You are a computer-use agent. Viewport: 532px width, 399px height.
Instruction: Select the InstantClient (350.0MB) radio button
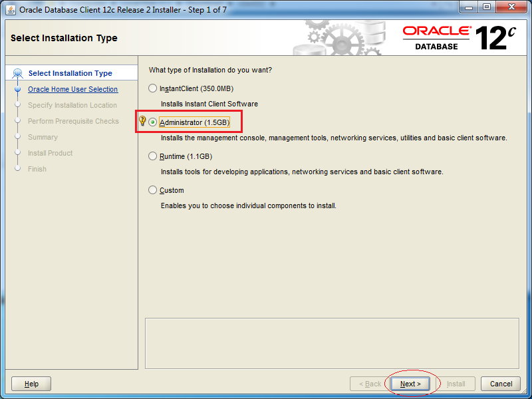[153, 88]
